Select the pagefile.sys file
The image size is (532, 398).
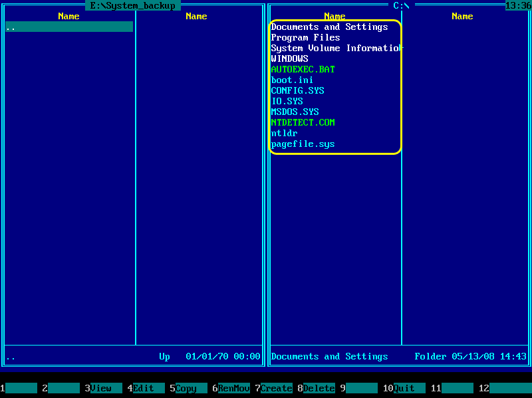pyautogui.click(x=303, y=144)
